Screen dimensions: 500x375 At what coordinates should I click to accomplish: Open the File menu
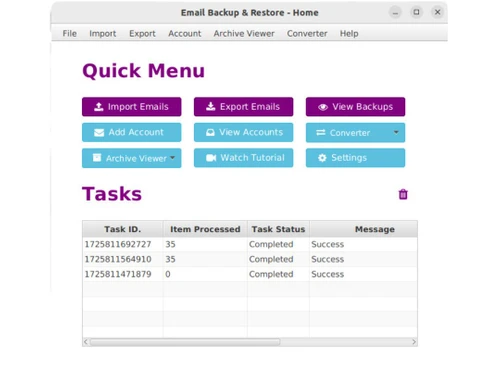(x=70, y=33)
